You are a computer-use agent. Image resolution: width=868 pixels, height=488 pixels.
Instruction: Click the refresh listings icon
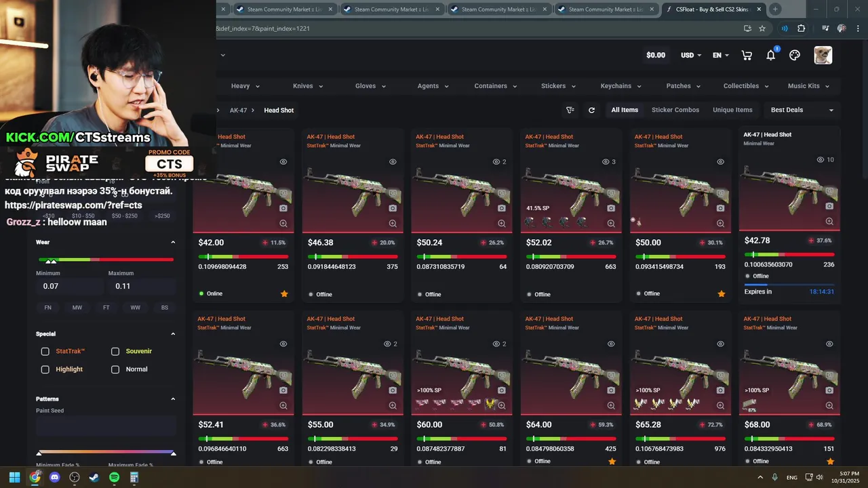591,110
